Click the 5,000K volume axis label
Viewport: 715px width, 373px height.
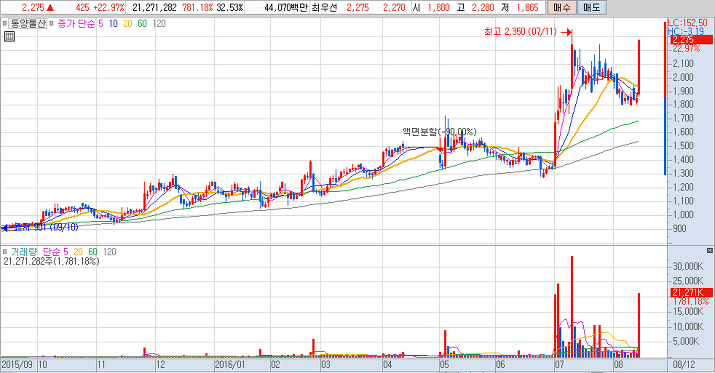[686, 341]
